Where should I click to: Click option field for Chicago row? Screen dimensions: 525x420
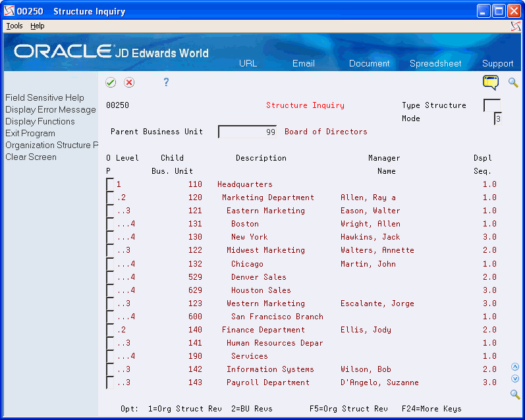pos(110,264)
